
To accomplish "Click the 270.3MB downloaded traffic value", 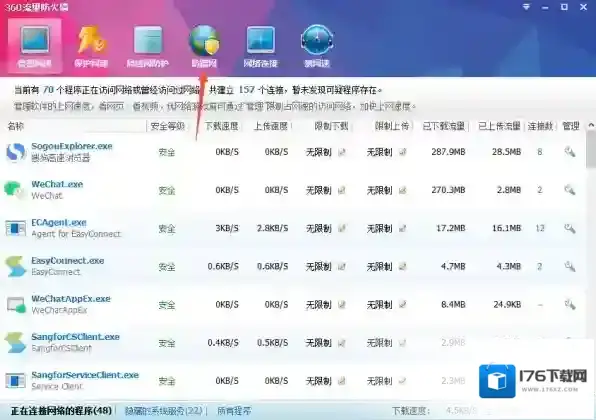I will point(448,190).
